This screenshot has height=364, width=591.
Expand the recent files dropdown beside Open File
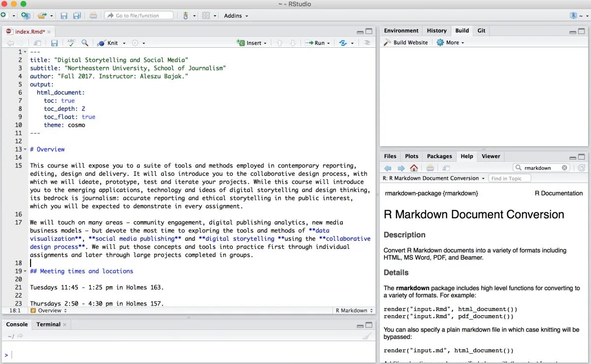pyautogui.click(x=51, y=16)
